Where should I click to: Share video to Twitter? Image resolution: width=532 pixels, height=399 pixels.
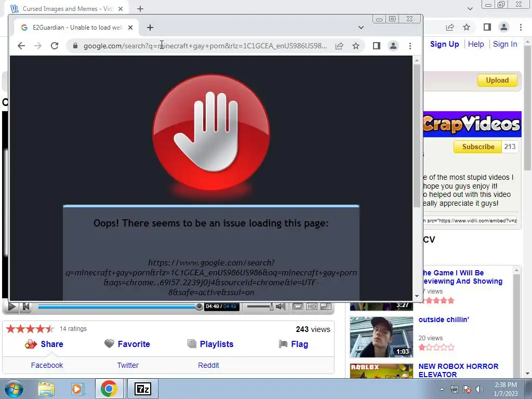(128, 365)
